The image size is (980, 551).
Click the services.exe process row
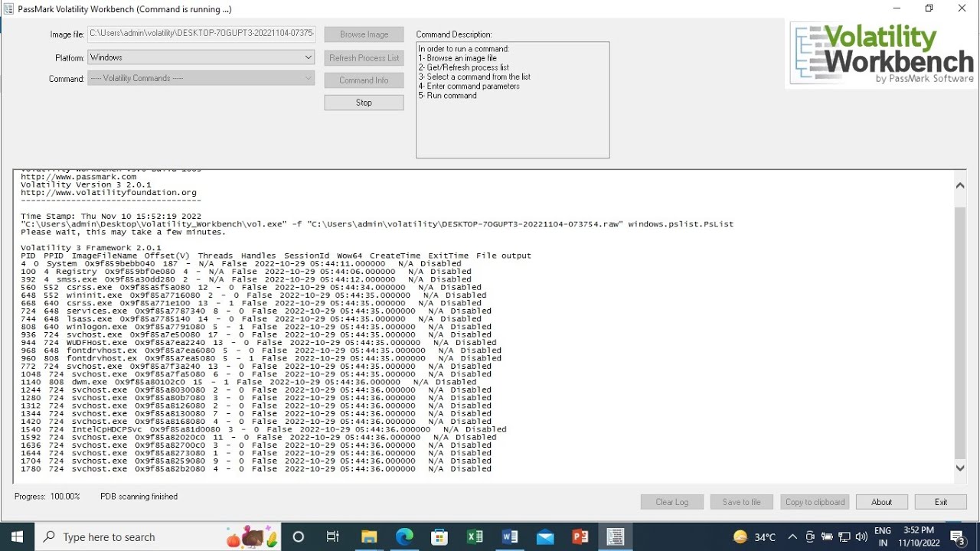(256, 311)
